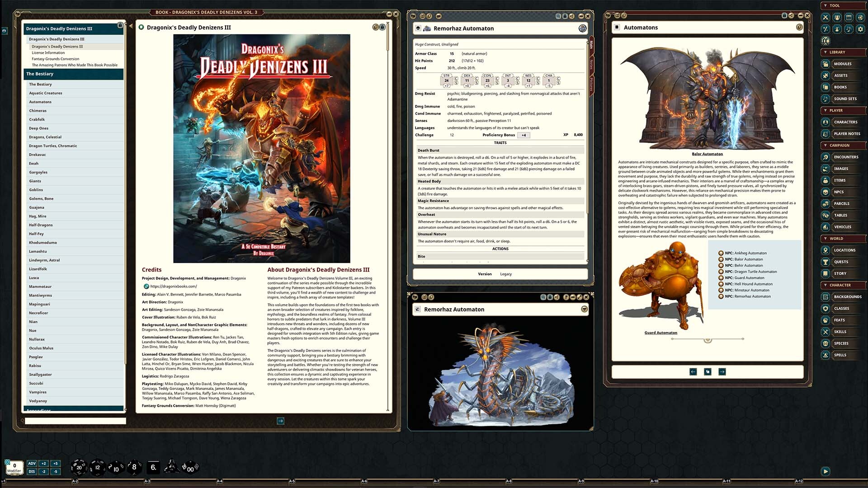Roll the d6 die
This screenshot has width=868, height=488.
click(153, 467)
